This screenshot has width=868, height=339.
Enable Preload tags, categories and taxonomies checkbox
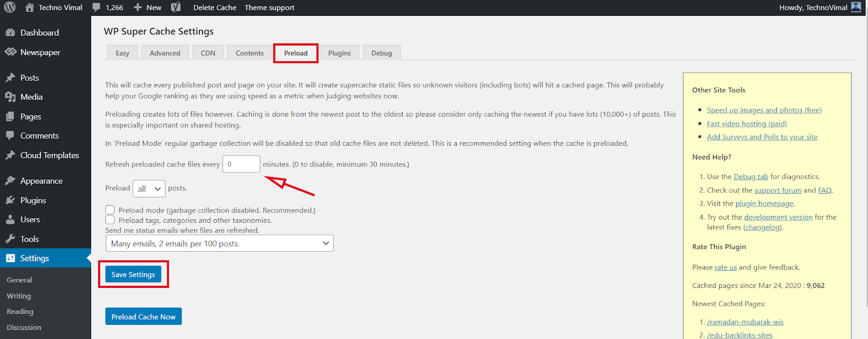(x=110, y=220)
